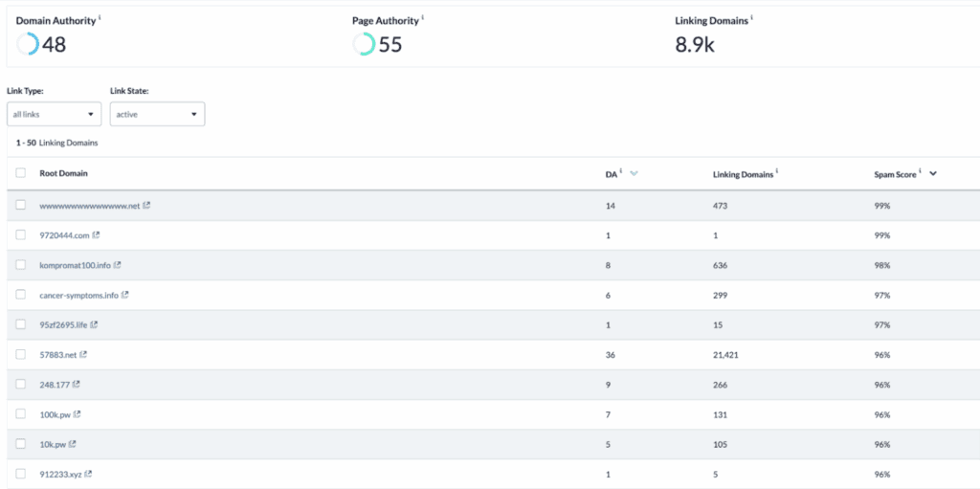
Task: Show DA column info icon
Action: point(620,171)
